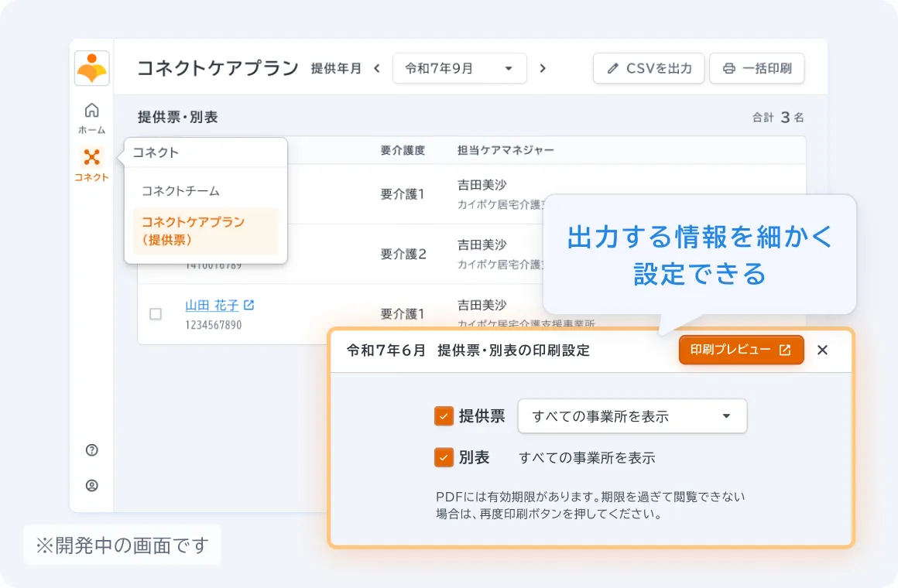Select the Connect icon in sidebar

92,158
